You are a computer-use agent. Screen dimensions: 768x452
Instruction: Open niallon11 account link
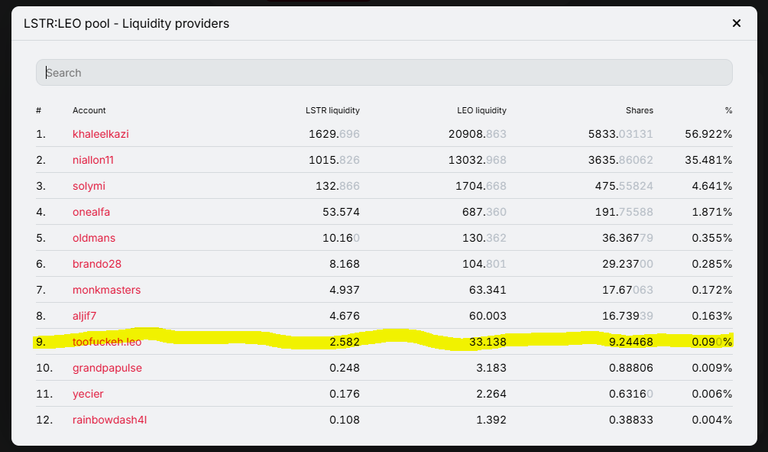point(93,160)
